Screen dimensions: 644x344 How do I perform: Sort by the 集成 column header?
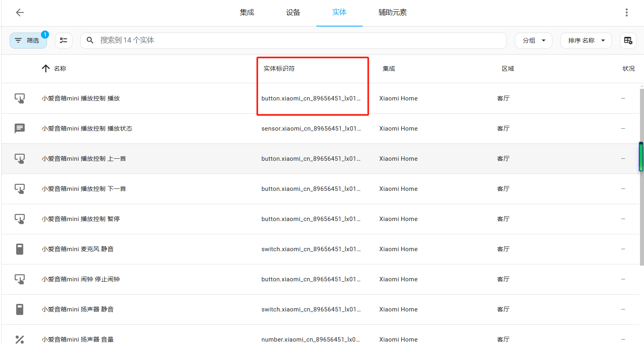pos(389,69)
